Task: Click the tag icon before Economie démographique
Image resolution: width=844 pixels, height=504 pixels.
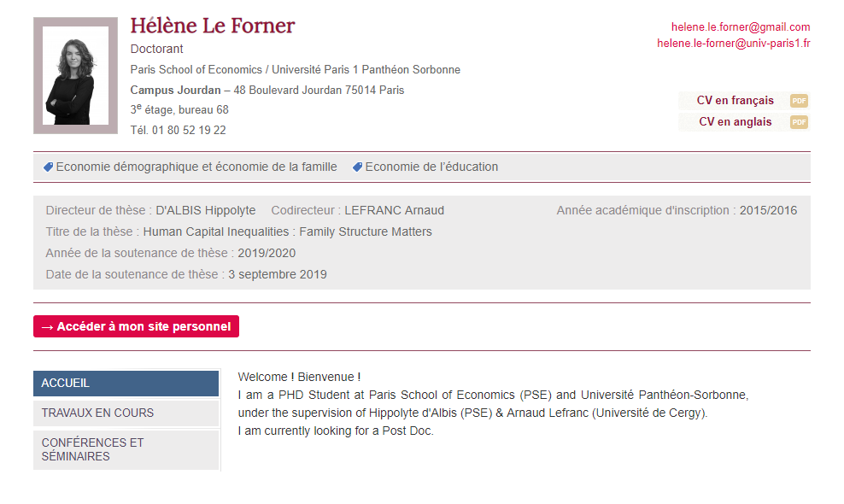Action: (48, 167)
